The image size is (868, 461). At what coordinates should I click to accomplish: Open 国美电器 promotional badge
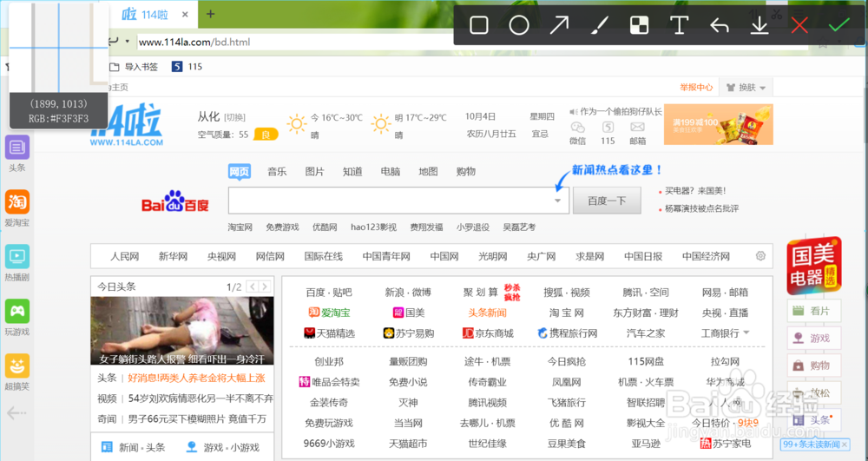[814, 266]
